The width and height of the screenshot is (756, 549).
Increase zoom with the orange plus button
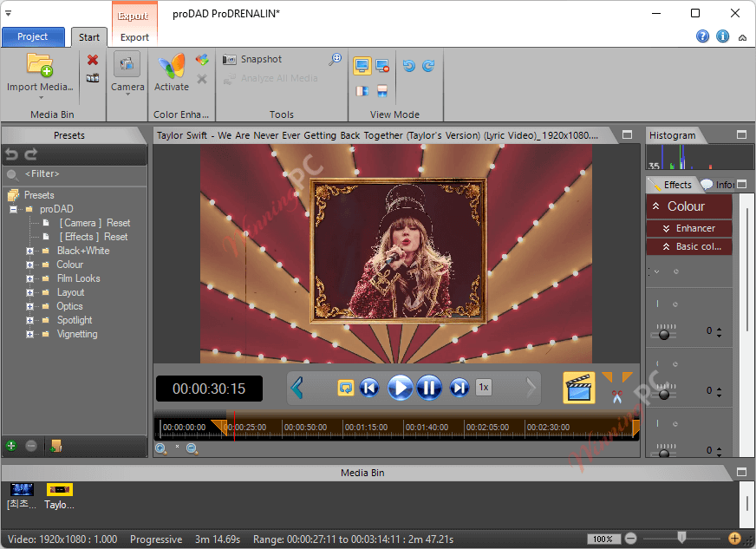(734, 539)
